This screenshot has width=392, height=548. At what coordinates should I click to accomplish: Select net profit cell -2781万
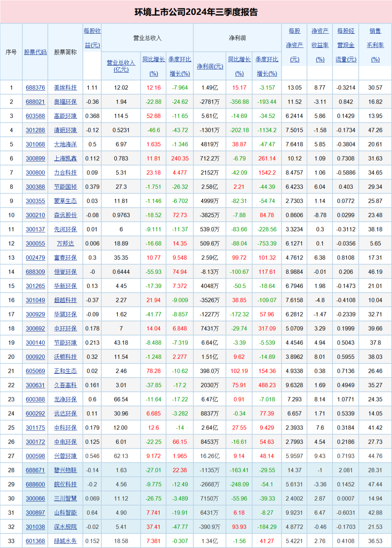tap(210, 102)
